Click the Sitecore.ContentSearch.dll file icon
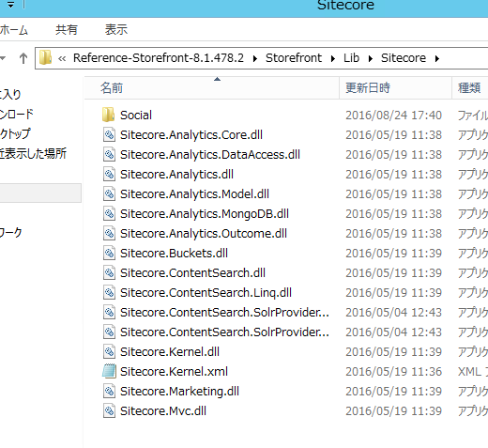The height and width of the screenshot is (448, 488). point(109,273)
